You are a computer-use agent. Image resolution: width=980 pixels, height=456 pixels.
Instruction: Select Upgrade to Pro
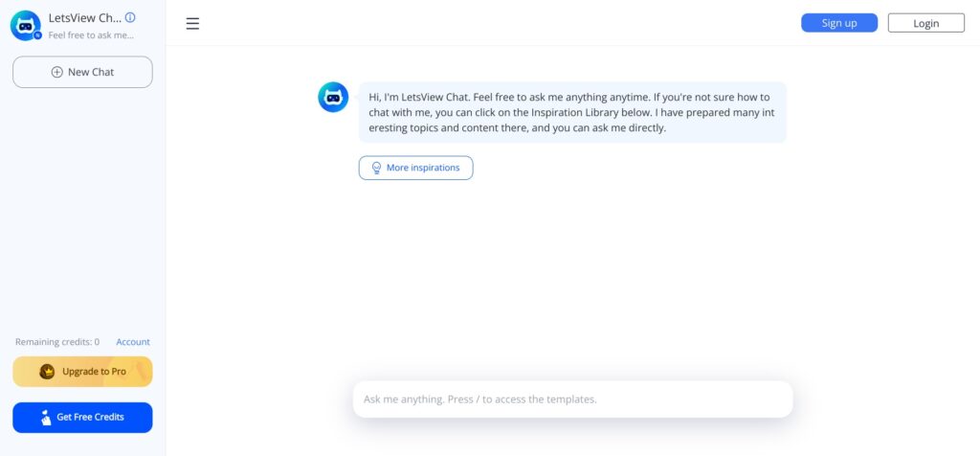(x=82, y=372)
